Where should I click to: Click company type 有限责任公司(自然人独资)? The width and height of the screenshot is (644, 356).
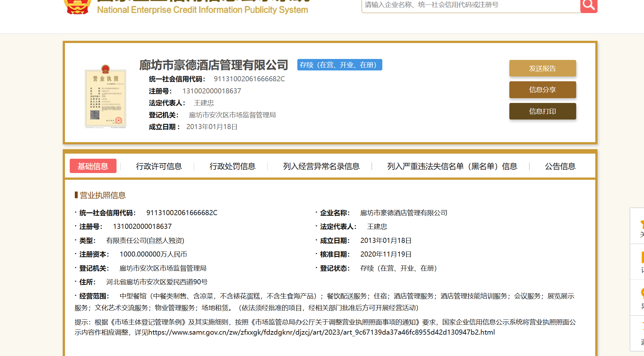coord(145,241)
